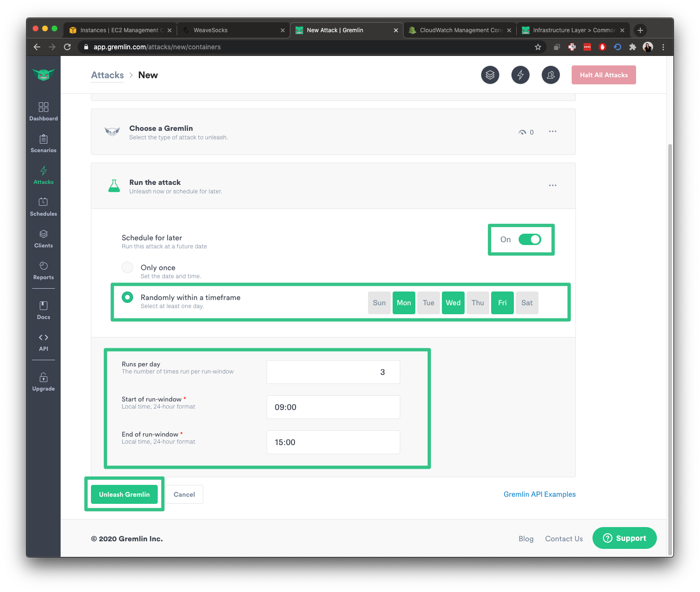Reload the browser page

[67, 47]
